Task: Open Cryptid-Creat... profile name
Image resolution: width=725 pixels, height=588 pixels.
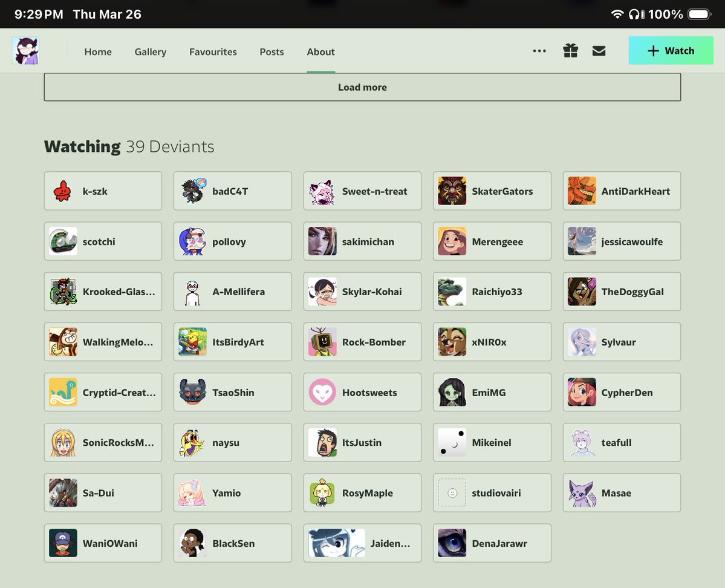Action: [x=119, y=393]
